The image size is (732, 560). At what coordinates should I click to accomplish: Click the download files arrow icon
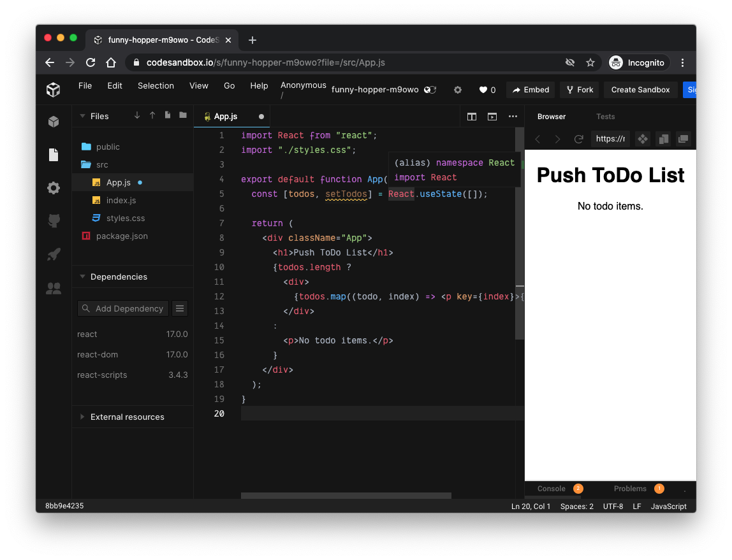click(x=137, y=116)
